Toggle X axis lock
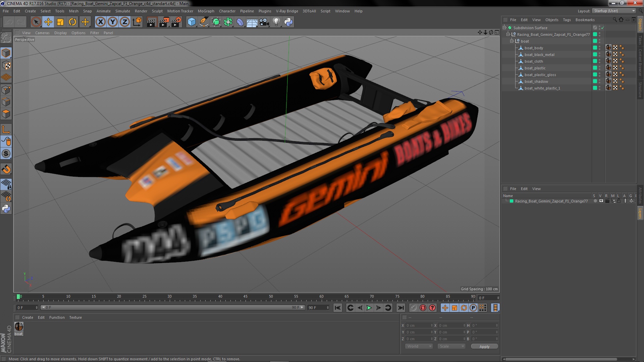This screenshot has height=362, width=644. coord(100,22)
